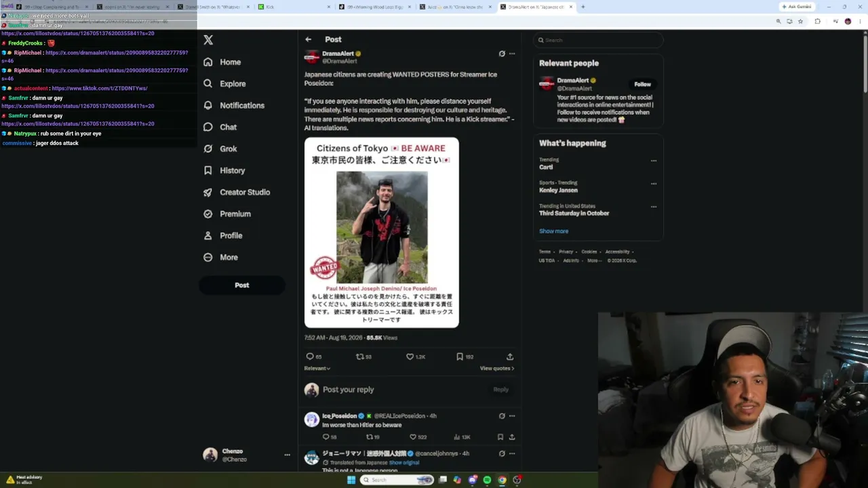Click the Creator Studio rocket icon
The height and width of the screenshot is (488, 868).
pos(208,192)
